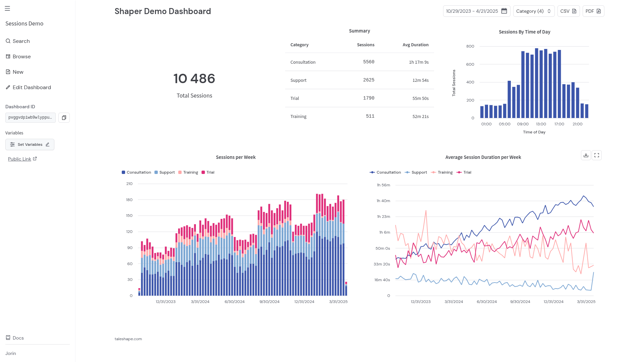Export the dashboard as PDF
Screen dimensions: 644x362
coord(593,11)
